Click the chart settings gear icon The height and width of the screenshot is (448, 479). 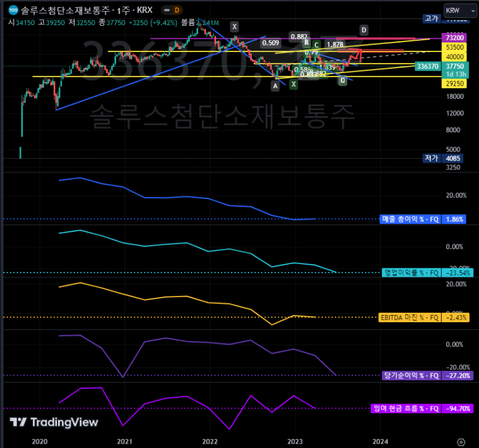461,442
